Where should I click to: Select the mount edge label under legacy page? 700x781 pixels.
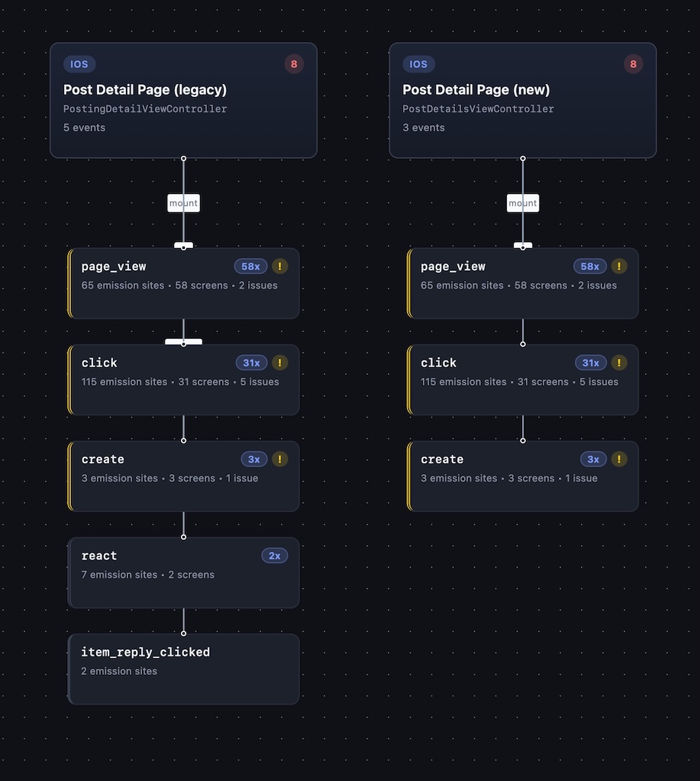click(183, 203)
